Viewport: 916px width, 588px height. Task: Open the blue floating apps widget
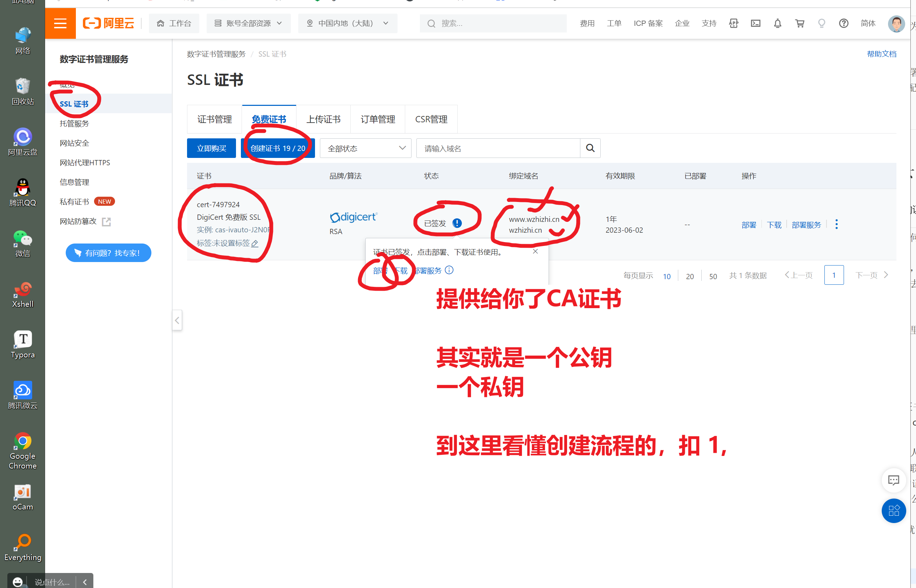pos(894,511)
